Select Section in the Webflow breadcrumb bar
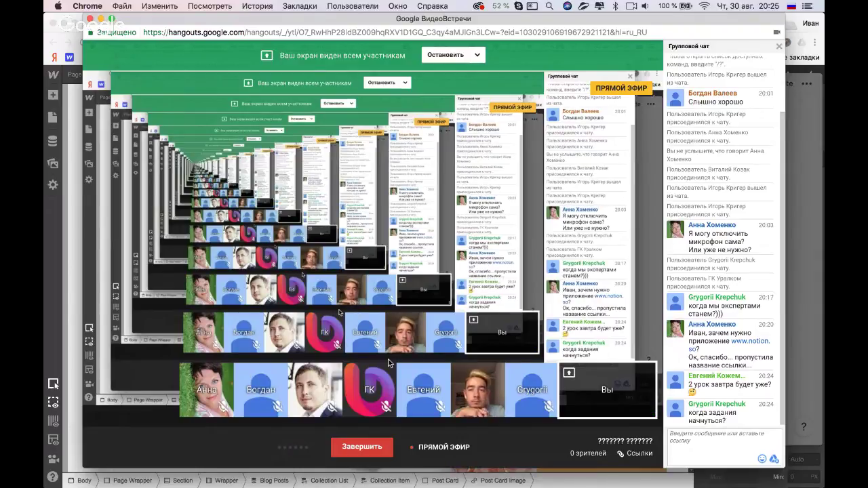 point(178,481)
